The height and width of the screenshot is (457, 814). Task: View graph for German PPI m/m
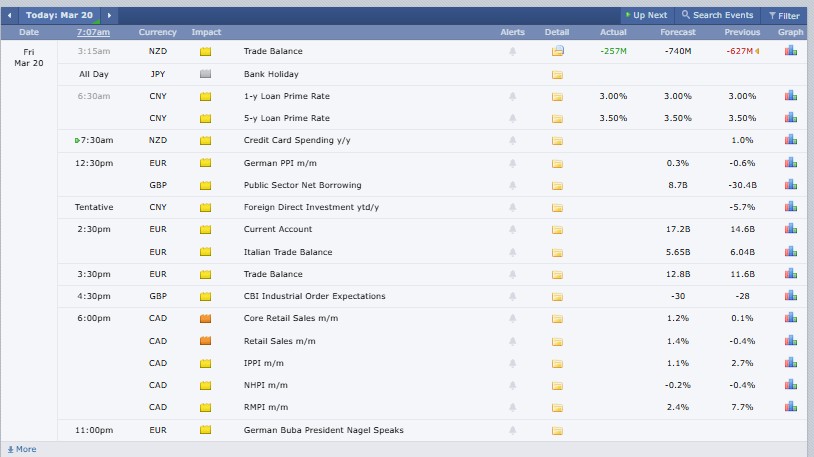[x=790, y=163]
